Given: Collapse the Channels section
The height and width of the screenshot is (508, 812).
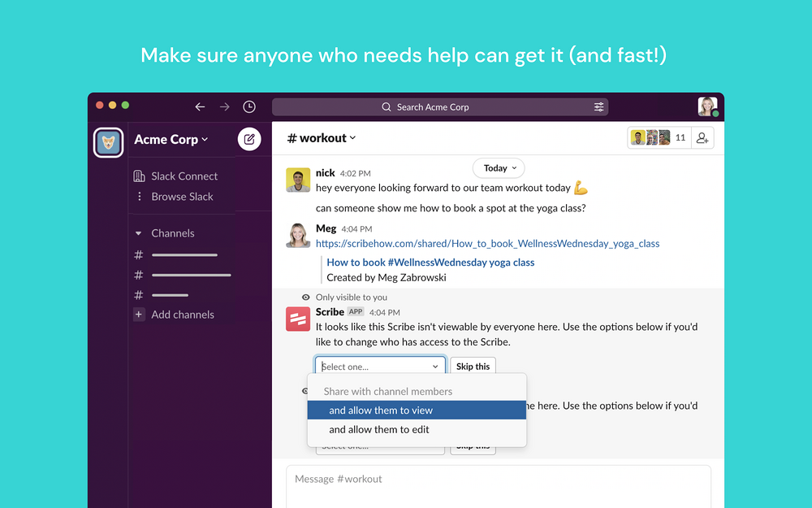Looking at the screenshot, I should pos(138,233).
